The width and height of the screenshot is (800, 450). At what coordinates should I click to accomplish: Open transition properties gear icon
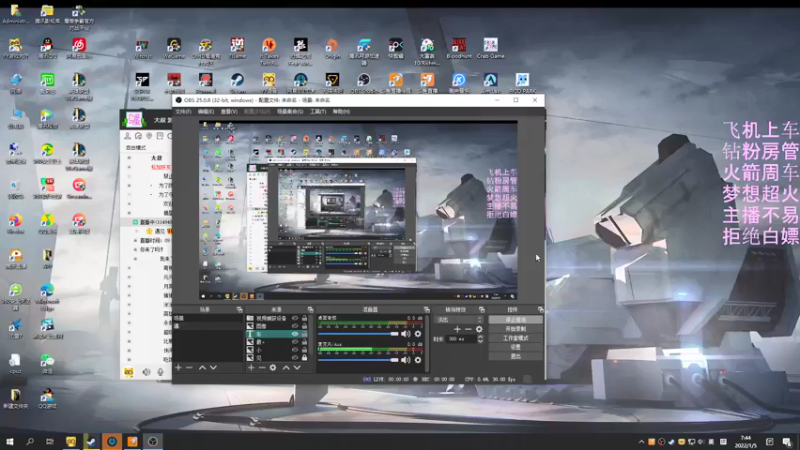(x=479, y=329)
